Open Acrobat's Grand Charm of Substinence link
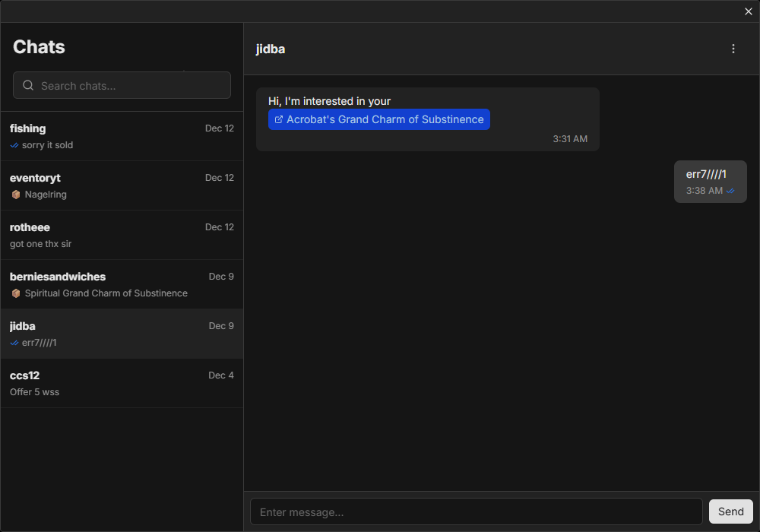 (x=385, y=119)
